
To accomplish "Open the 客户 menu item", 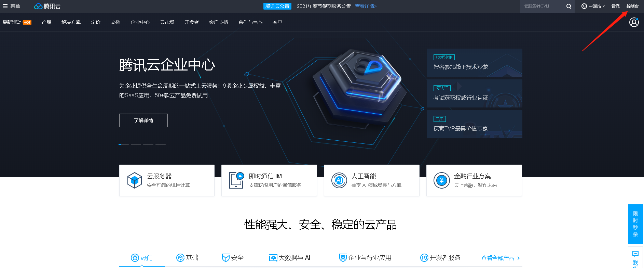I will click(277, 22).
